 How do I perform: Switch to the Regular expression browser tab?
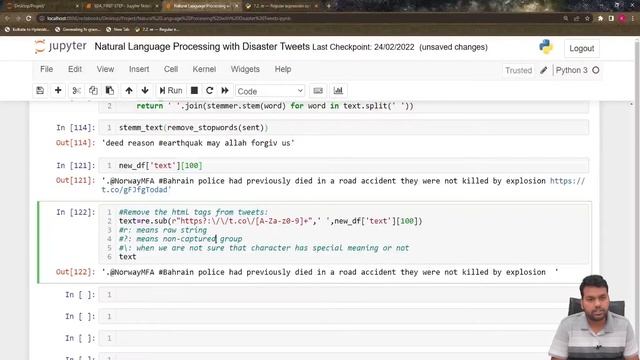pyautogui.click(x=282, y=6)
